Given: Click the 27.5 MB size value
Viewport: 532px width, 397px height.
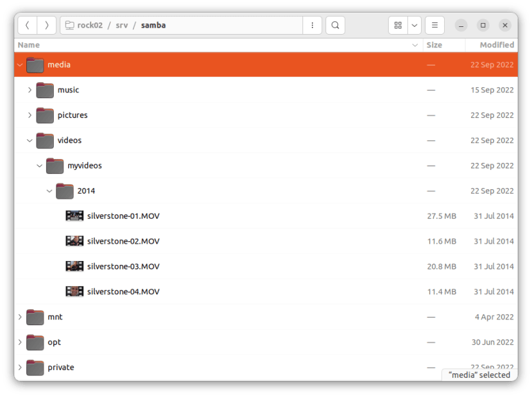Looking at the screenshot, I should coord(442,216).
